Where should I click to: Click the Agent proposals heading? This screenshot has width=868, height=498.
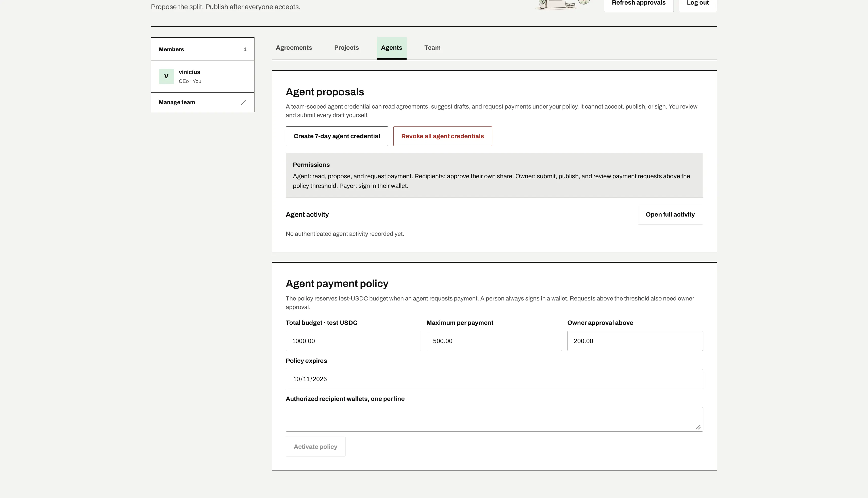pyautogui.click(x=325, y=92)
